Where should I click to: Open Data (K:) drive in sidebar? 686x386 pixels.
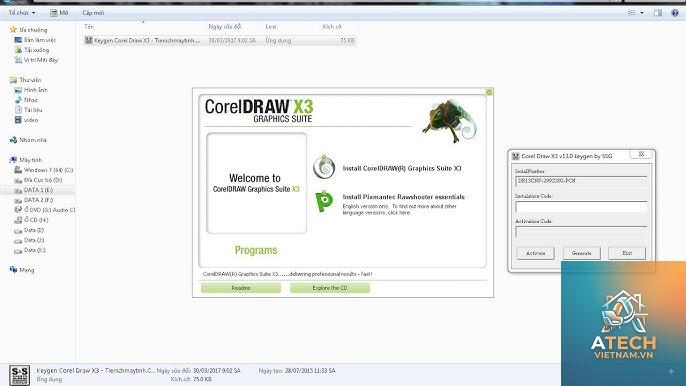click(30, 250)
